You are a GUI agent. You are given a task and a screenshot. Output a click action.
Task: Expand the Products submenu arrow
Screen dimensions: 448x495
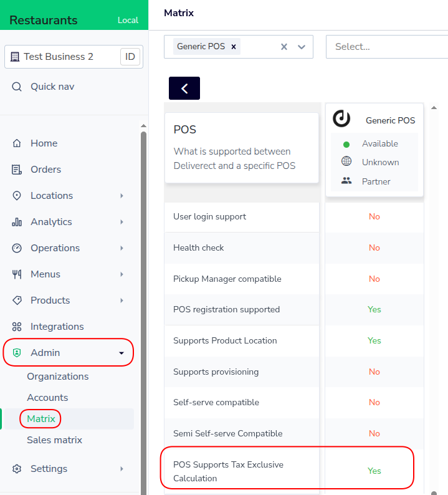click(122, 300)
